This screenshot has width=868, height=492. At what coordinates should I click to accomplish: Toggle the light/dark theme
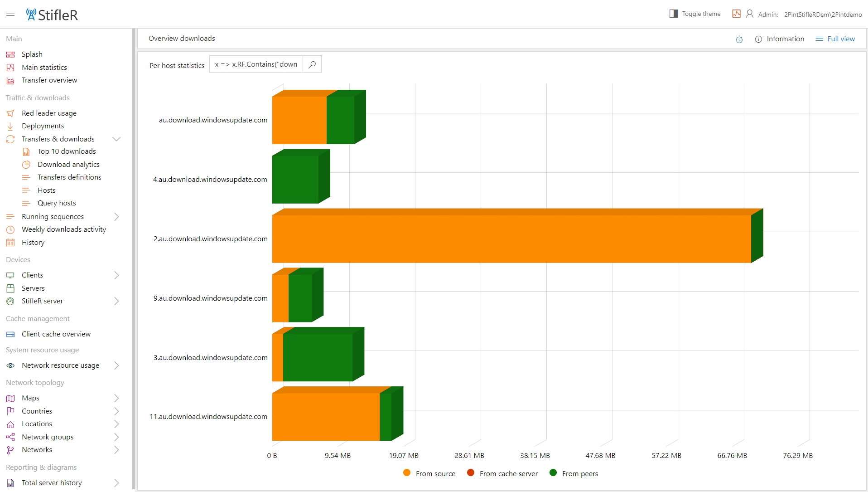coord(695,14)
